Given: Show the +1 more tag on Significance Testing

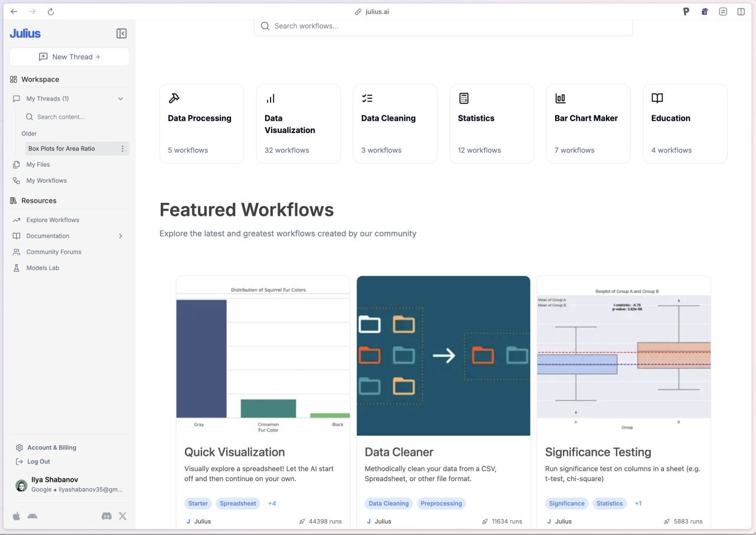Looking at the screenshot, I should (638, 504).
